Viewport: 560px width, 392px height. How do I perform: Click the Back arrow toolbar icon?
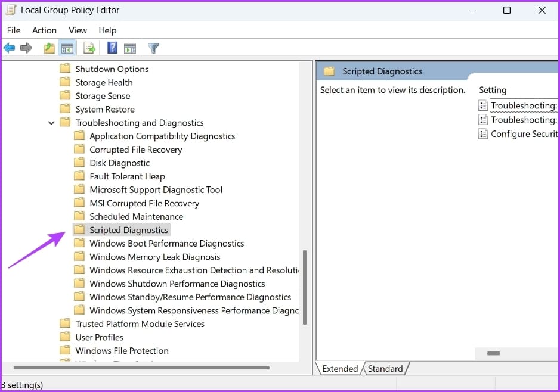[x=10, y=48]
